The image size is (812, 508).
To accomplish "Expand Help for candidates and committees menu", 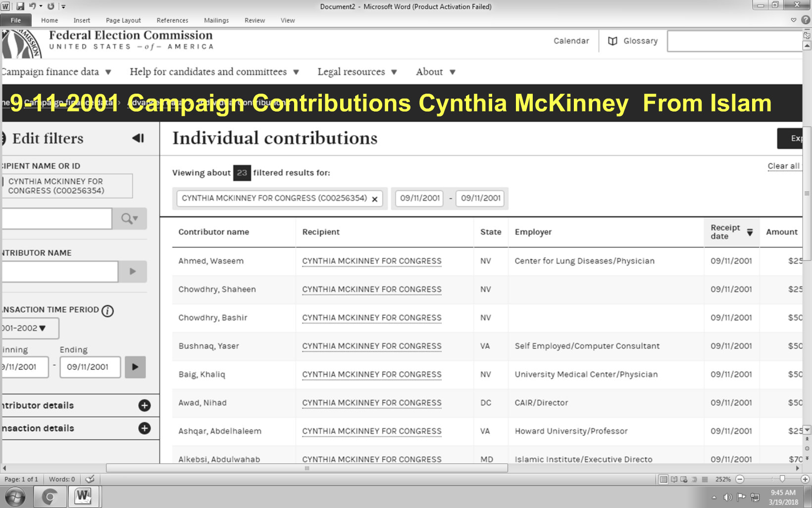I will [x=214, y=72].
